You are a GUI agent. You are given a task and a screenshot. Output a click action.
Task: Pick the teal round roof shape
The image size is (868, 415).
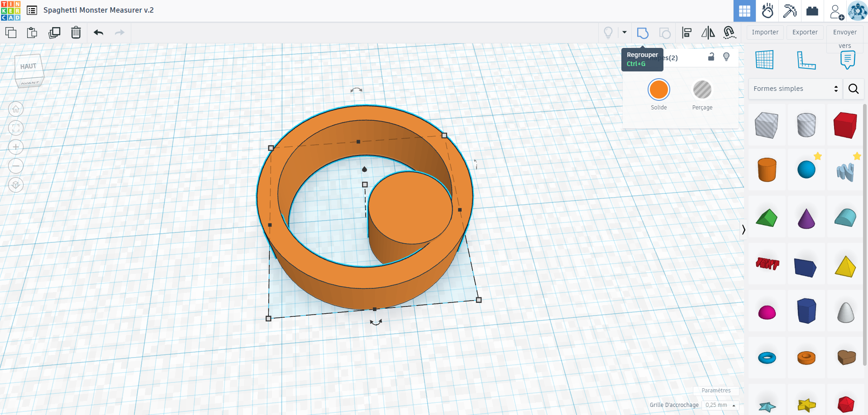click(845, 218)
